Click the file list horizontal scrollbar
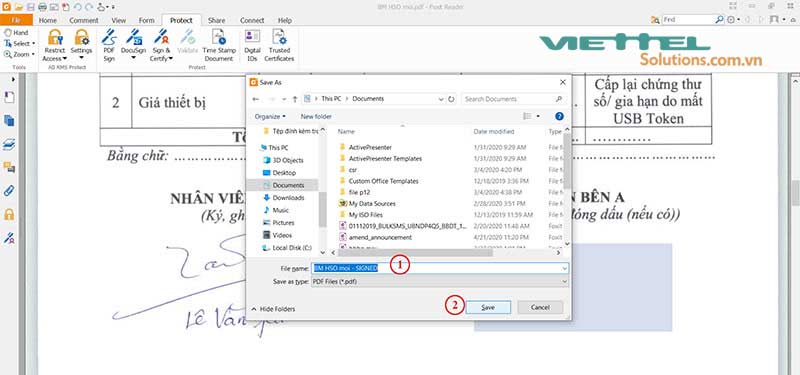The image size is (800, 375). pos(415,253)
